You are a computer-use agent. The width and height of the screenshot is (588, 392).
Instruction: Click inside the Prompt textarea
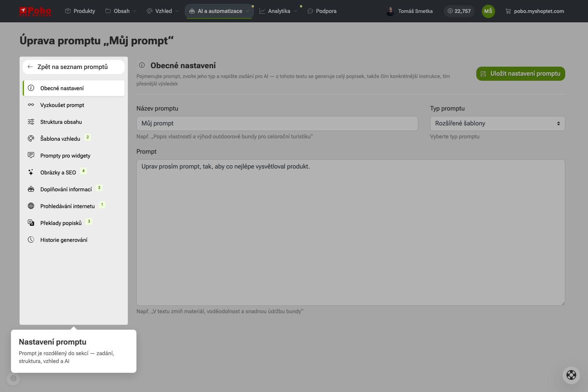[350, 232]
